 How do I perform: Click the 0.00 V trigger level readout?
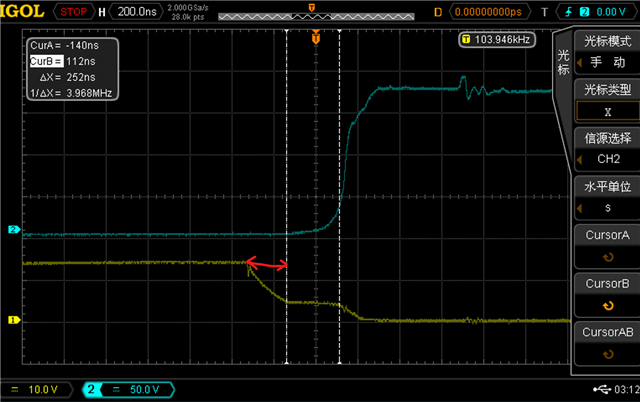611,12
